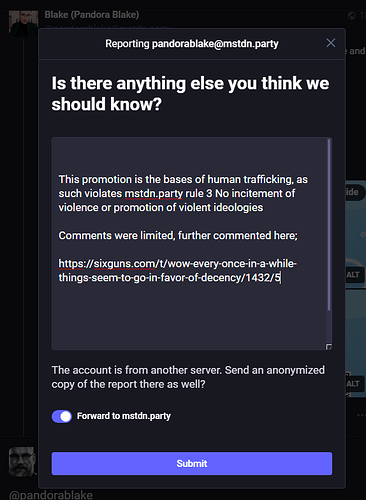The image size is (366, 500).
Task: Open the three-dot more menu behind the dialog
Action: tap(361, 415)
